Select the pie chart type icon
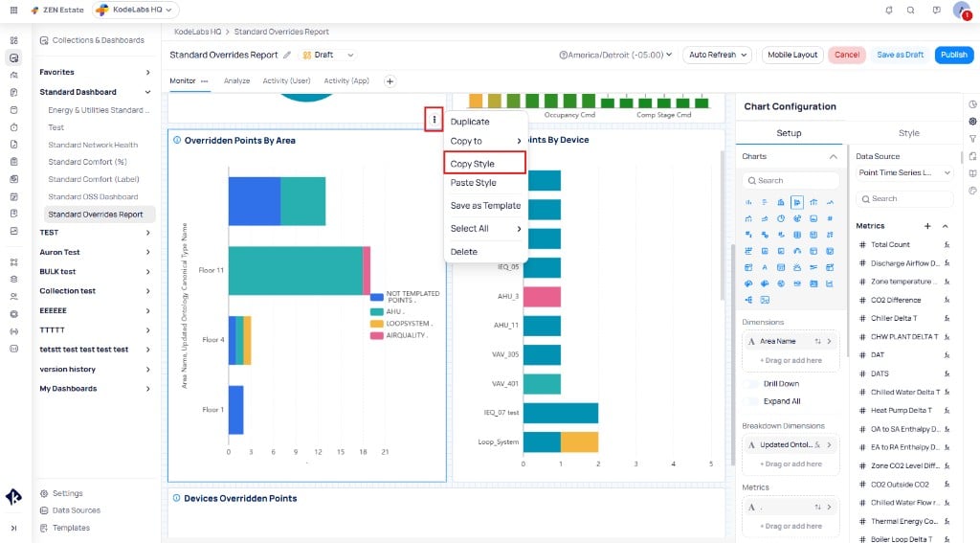This screenshot has width=980, height=543. 781,218
